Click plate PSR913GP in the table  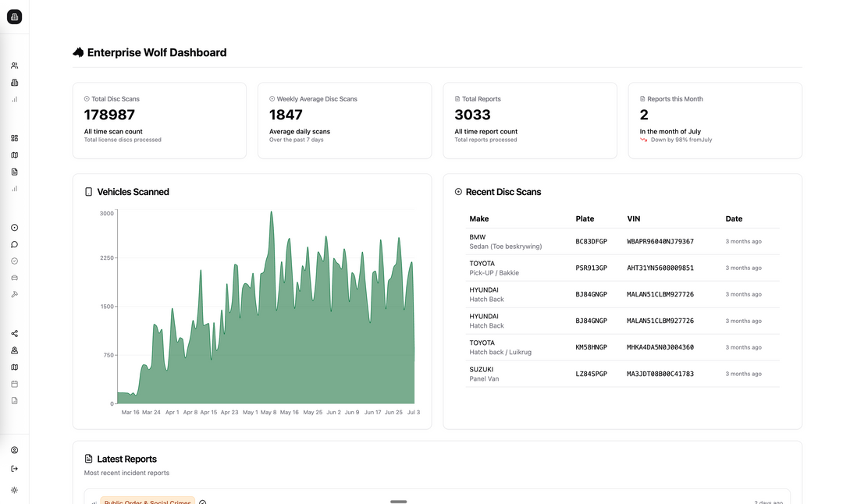pos(591,268)
